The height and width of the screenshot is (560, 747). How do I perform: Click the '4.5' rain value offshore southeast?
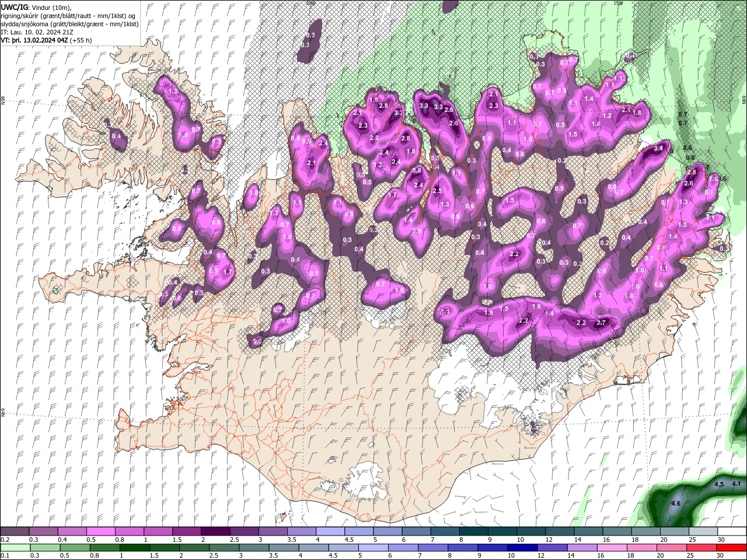tap(719, 484)
